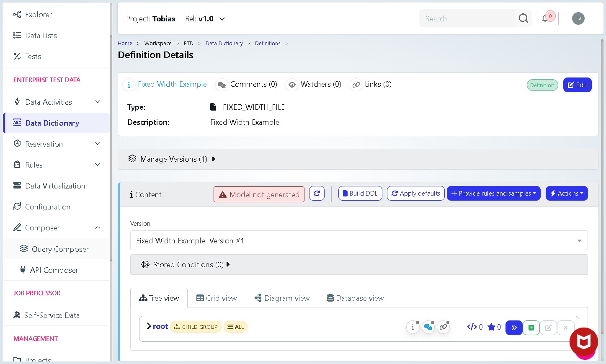
Task: Select Data Dictionary in sidebar
Action: [56, 123]
